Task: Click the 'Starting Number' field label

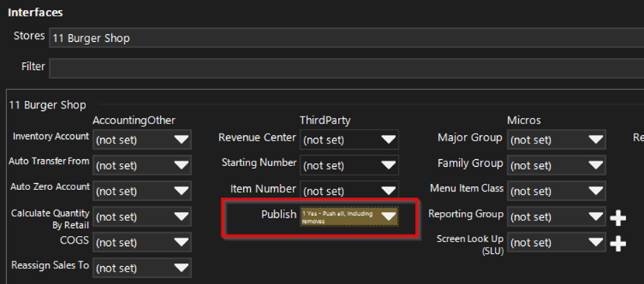Action: pyautogui.click(x=259, y=163)
